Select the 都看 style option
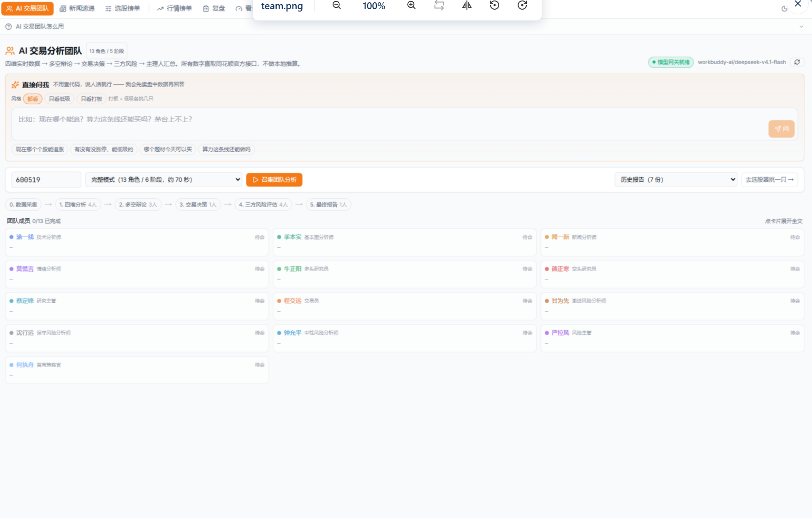Image resolution: width=812 pixels, height=518 pixels. tap(33, 99)
